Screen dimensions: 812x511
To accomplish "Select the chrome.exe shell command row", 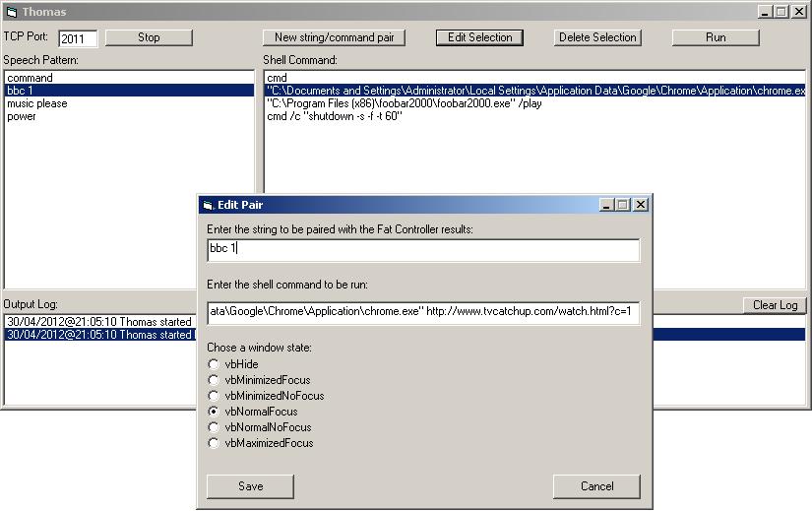I will (535, 91).
